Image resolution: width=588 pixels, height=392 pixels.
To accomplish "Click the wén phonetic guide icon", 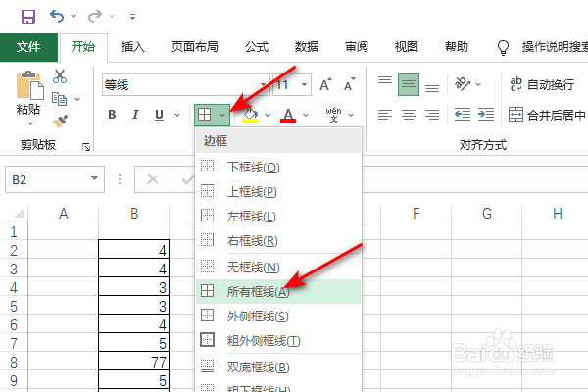I will tap(334, 115).
